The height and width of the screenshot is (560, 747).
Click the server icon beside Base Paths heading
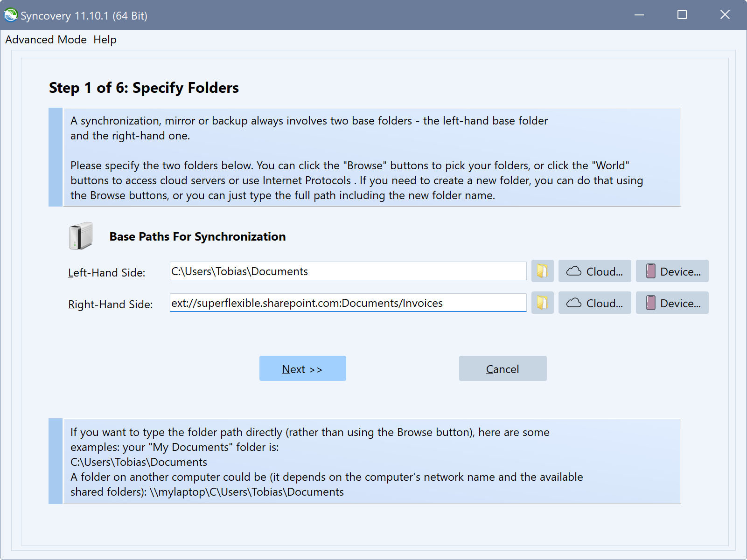(x=80, y=235)
